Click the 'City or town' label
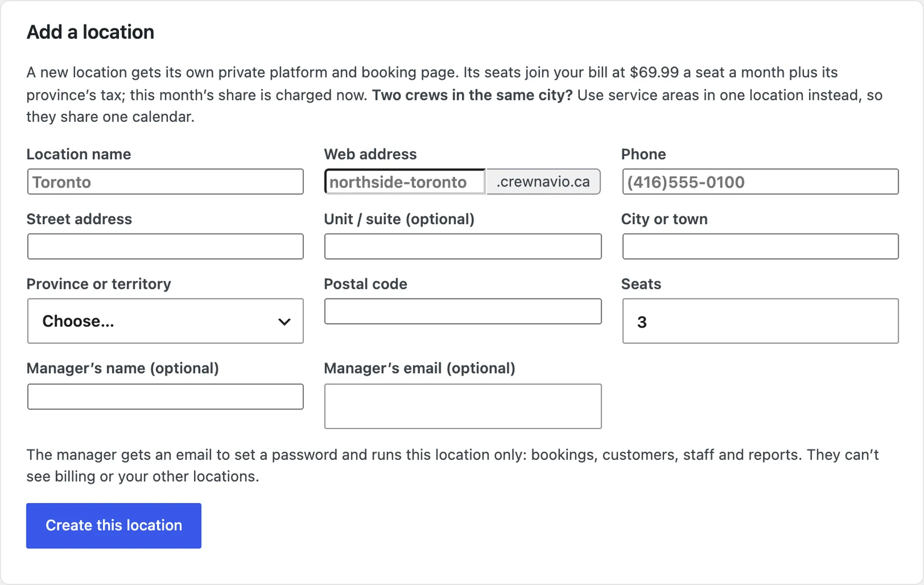This screenshot has width=924, height=585. 664,219
